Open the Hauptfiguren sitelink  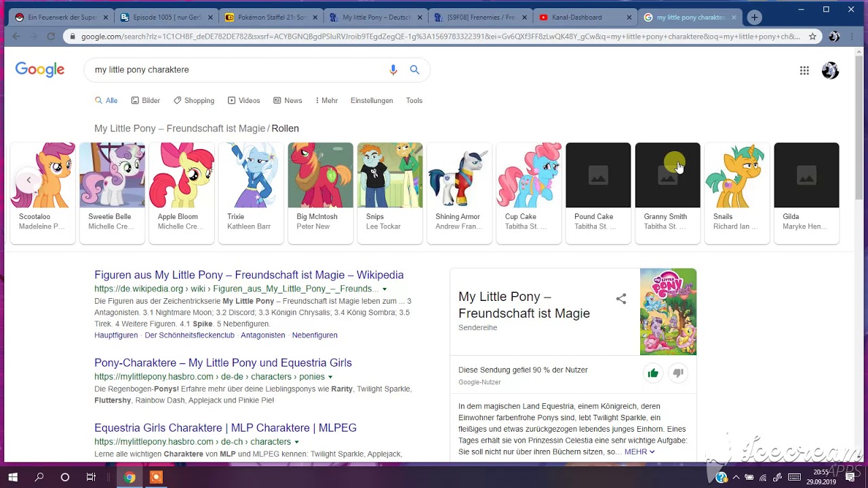116,335
